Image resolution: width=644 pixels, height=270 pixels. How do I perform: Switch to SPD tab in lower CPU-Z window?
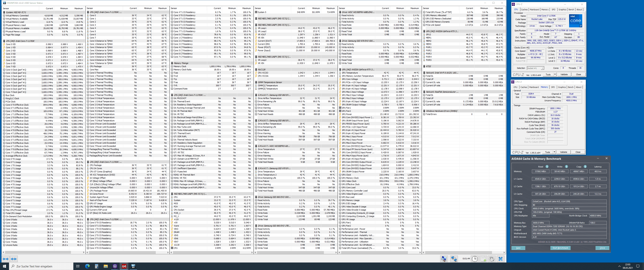click(553, 87)
